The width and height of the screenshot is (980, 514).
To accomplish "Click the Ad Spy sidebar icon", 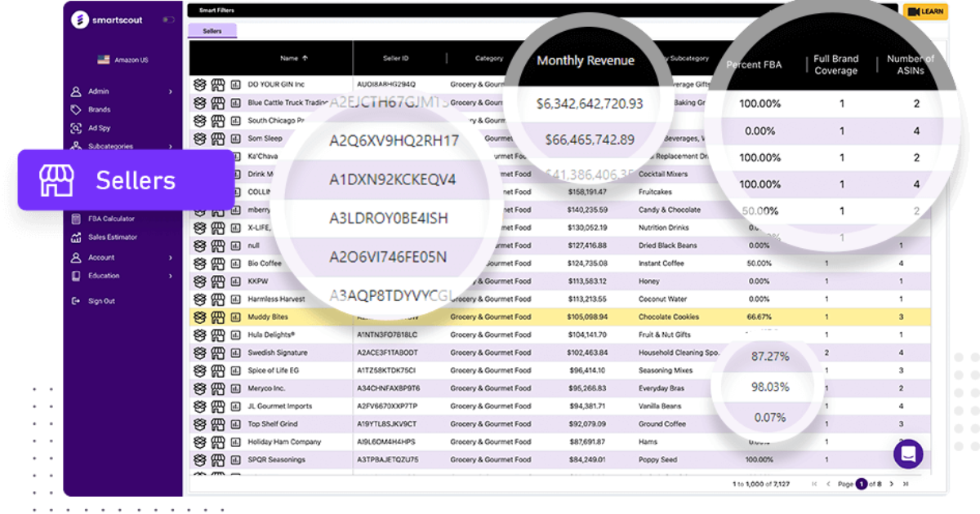I will pos(76,128).
